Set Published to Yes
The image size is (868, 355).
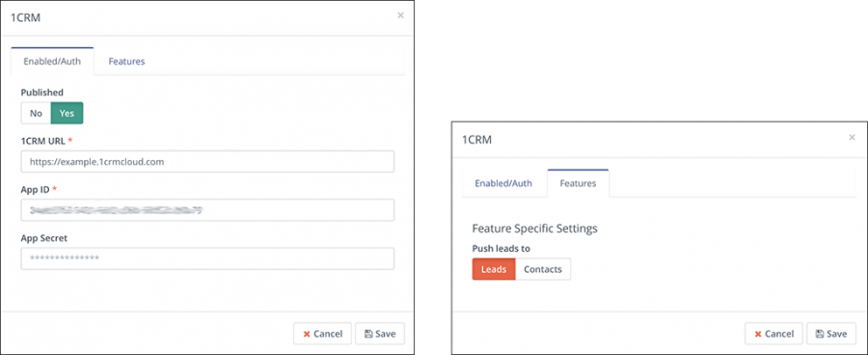[x=67, y=113]
